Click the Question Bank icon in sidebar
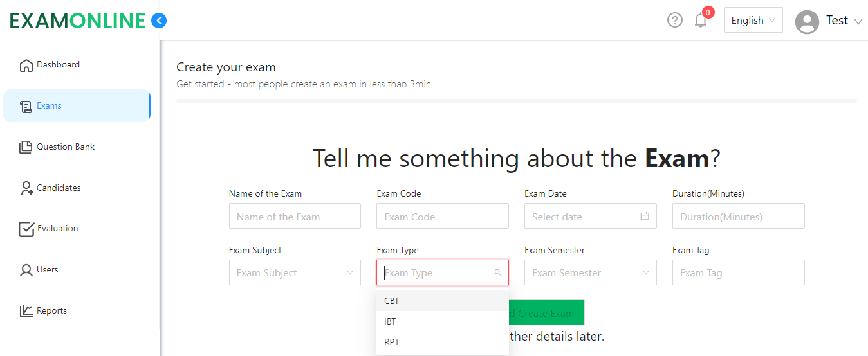Viewport: 868px width, 356px height. [x=26, y=147]
